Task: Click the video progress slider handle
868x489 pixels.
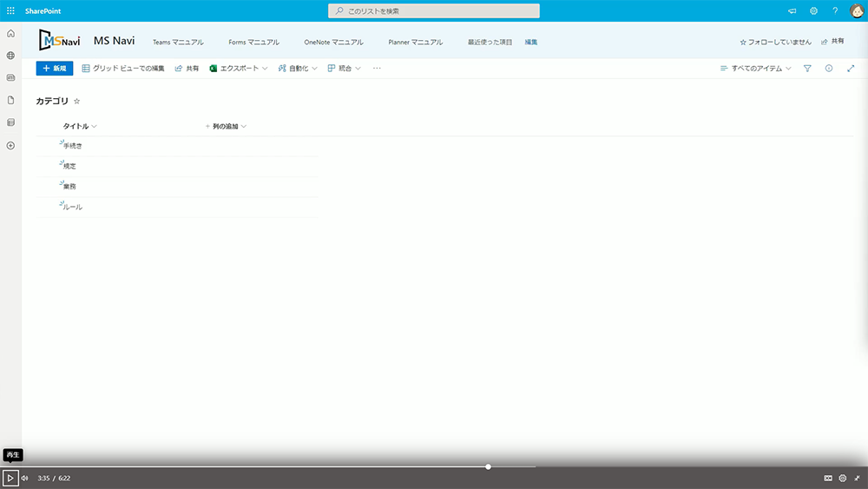Action: coord(488,466)
